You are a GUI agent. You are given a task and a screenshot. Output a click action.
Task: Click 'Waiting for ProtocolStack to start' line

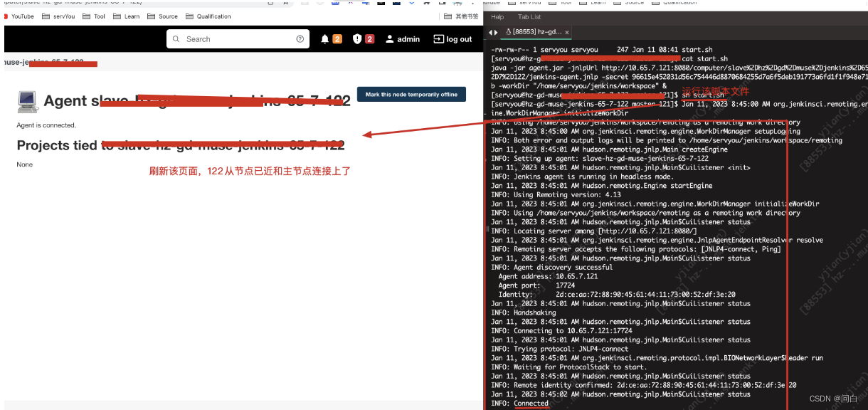569,367
